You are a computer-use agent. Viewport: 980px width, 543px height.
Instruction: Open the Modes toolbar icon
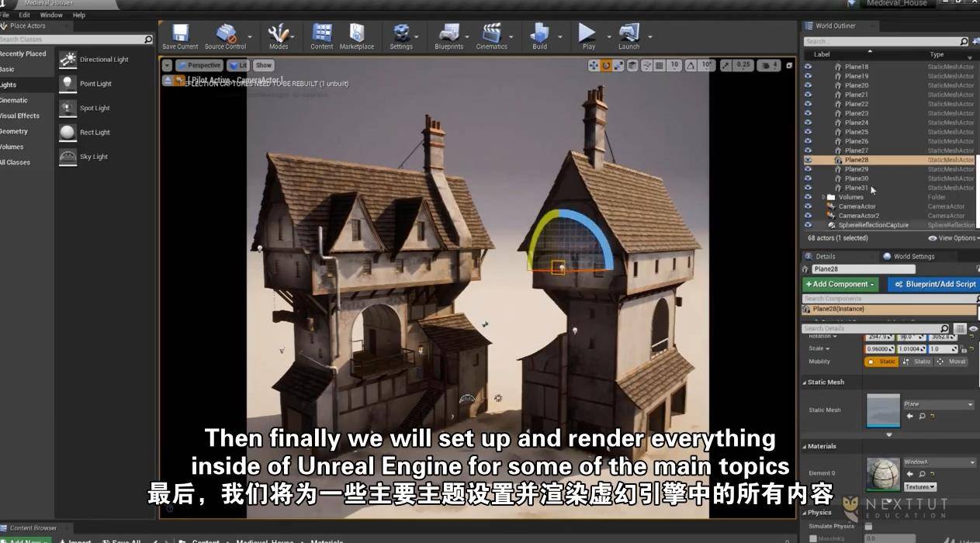click(x=279, y=36)
